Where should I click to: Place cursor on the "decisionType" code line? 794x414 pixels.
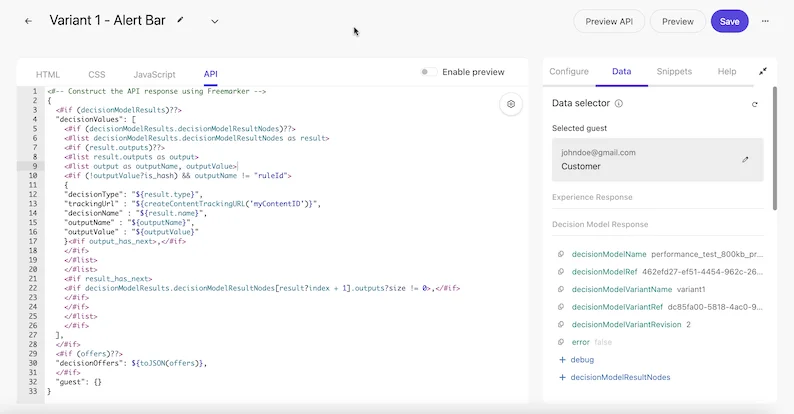click(133, 194)
